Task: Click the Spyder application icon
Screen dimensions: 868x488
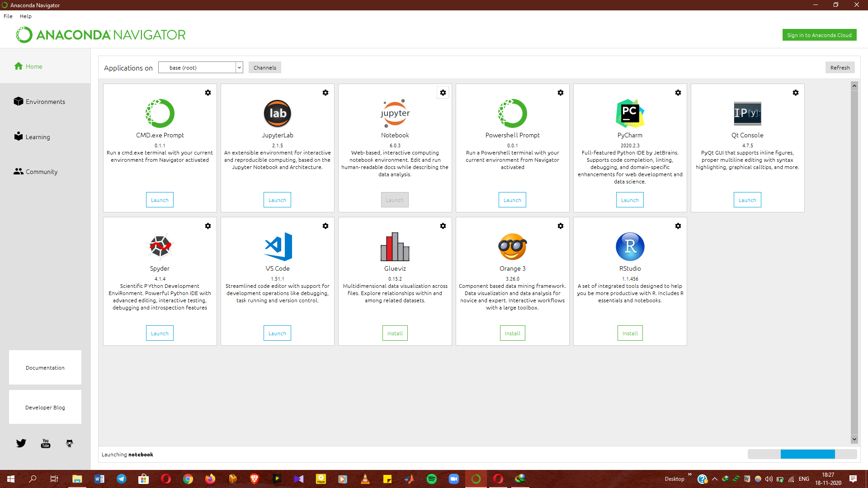Action: (159, 247)
